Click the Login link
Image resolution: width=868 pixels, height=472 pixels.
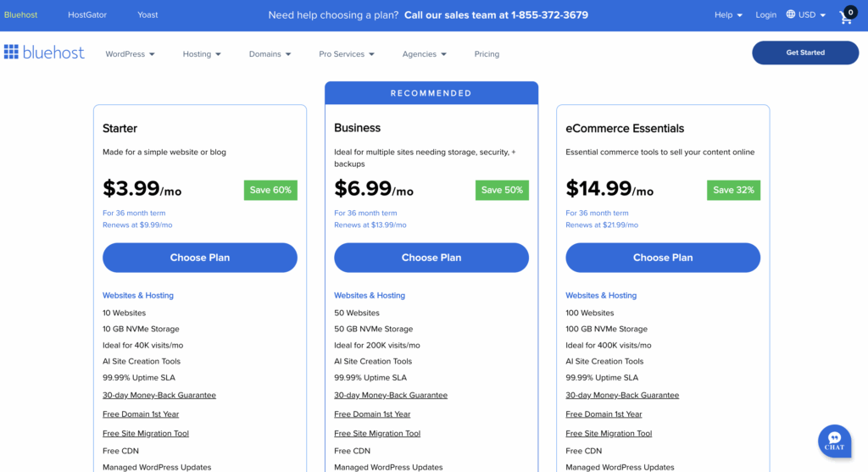[765, 15]
